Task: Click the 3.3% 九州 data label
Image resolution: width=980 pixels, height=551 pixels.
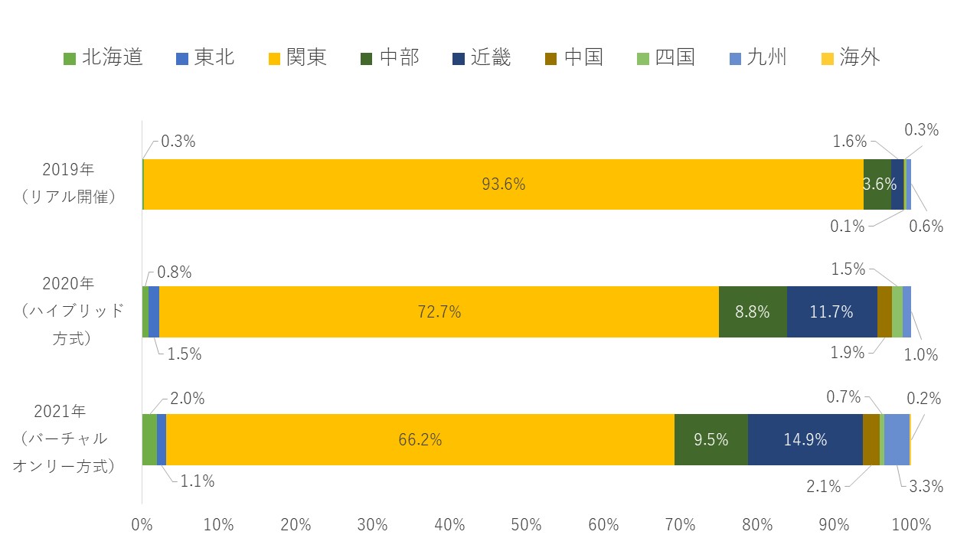Action: pos(926,486)
